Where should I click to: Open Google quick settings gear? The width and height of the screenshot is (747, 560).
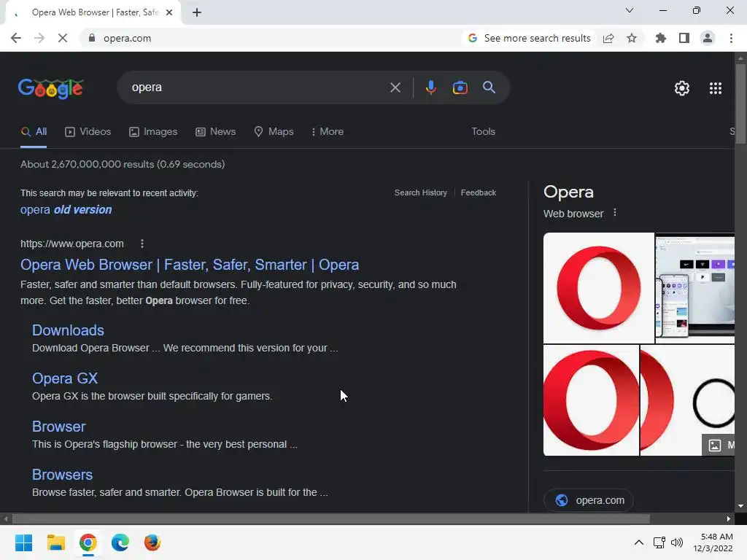click(x=682, y=88)
